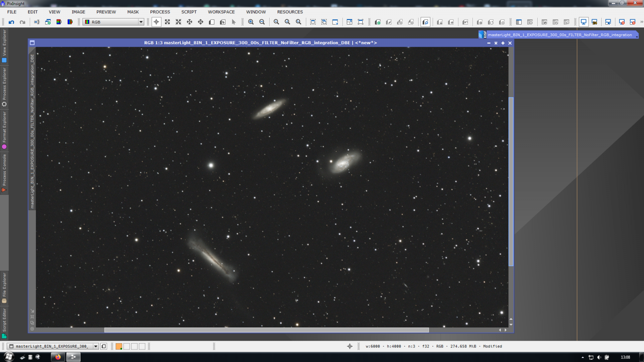Click the 13:08 system clock
The height and width of the screenshot is (362, 644).
tap(625, 357)
